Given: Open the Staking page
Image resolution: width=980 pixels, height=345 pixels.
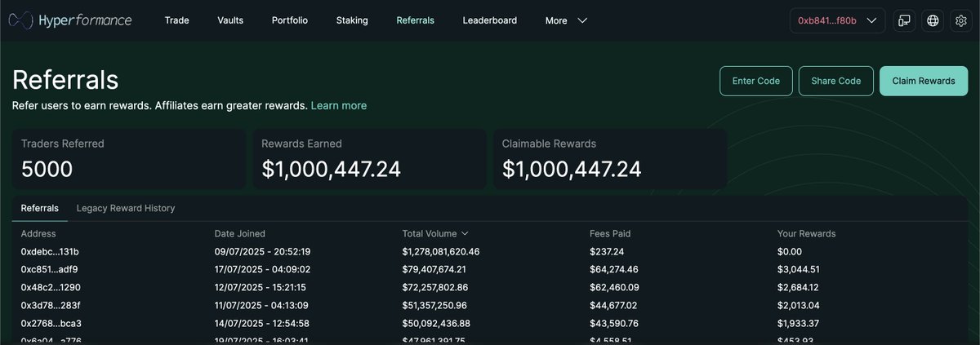Looking at the screenshot, I should pos(352,20).
